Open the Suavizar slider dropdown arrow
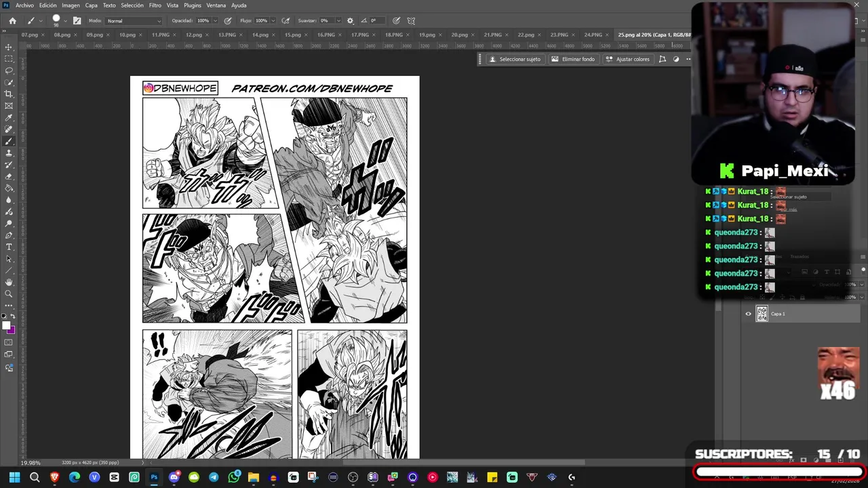Viewport: 868px width, 488px height. [x=338, y=20]
